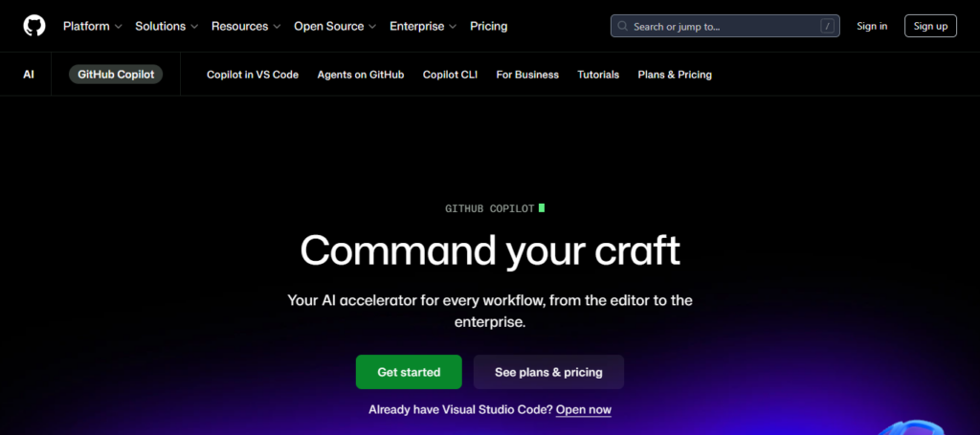The height and width of the screenshot is (435, 980).
Task: Go to Plans & Pricing subnav
Action: (x=675, y=75)
